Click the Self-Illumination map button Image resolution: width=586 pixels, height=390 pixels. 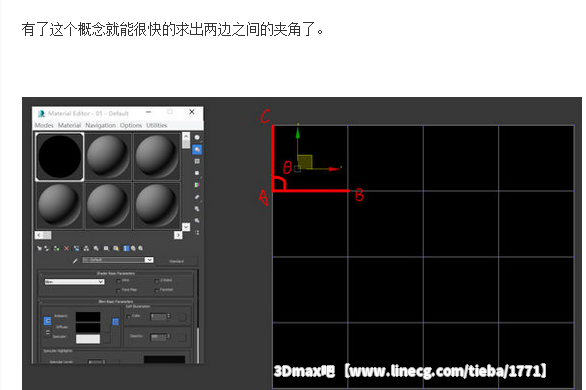point(182,317)
